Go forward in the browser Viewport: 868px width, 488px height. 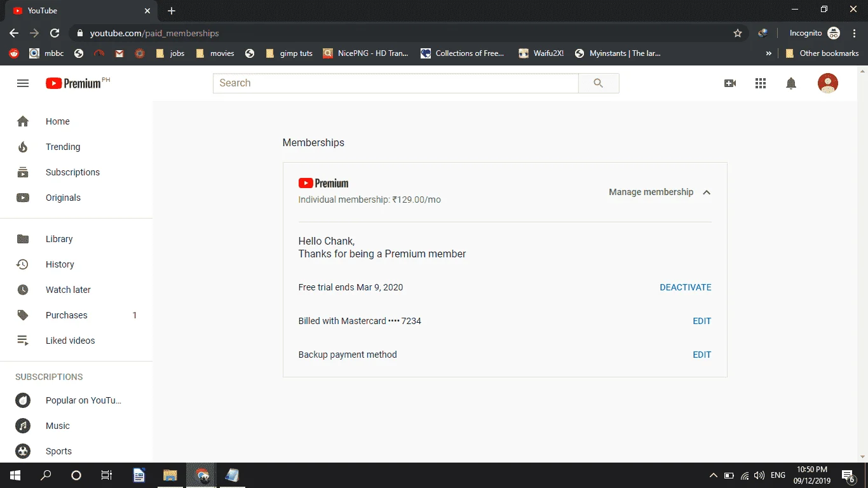tap(34, 33)
